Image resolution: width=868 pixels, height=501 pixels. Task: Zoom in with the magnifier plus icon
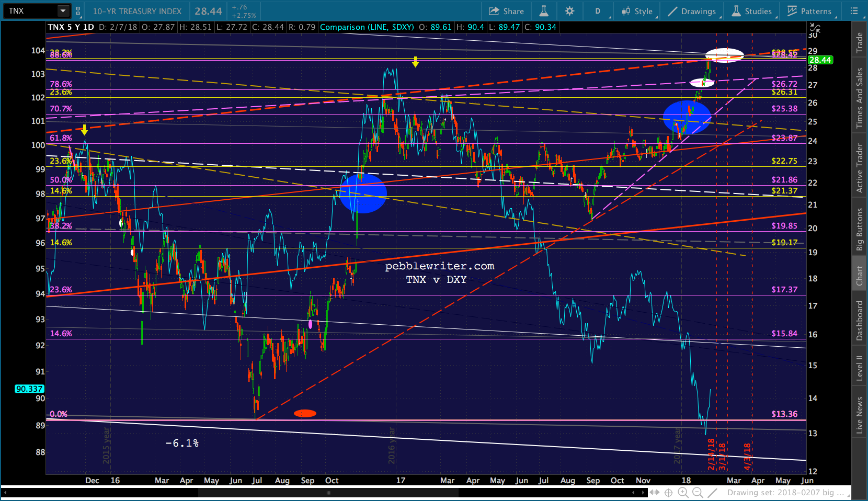click(x=683, y=493)
